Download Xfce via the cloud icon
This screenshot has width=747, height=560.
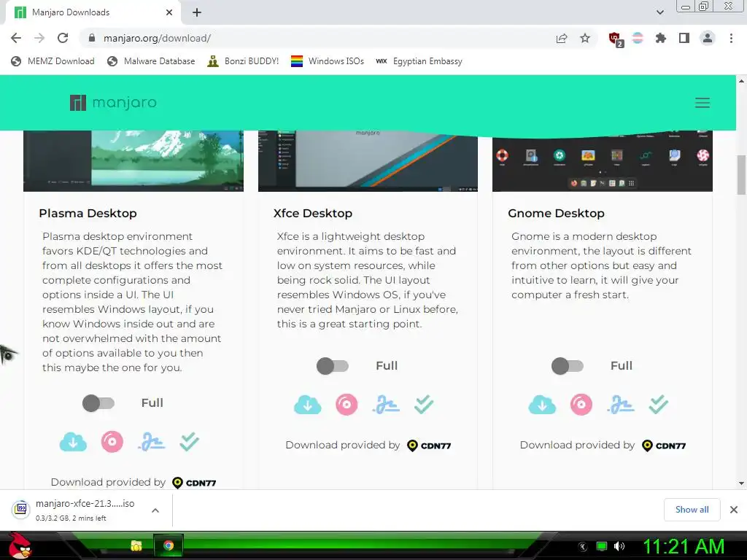[307, 405]
